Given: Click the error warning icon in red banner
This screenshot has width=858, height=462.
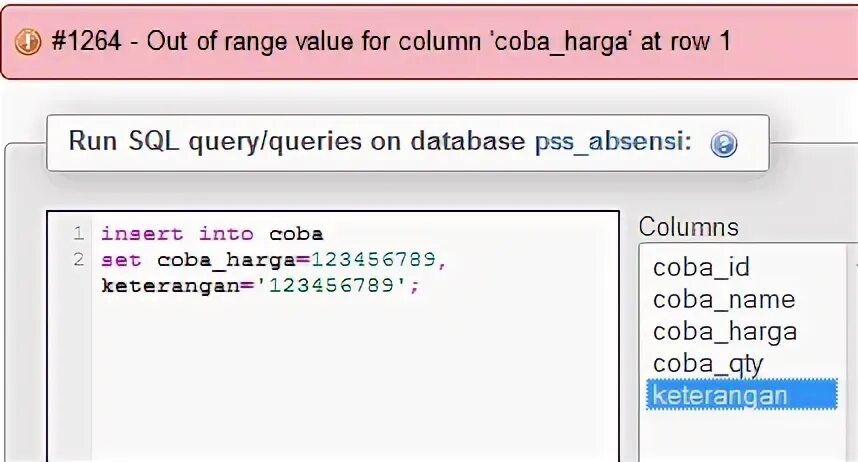Looking at the screenshot, I should [30, 43].
